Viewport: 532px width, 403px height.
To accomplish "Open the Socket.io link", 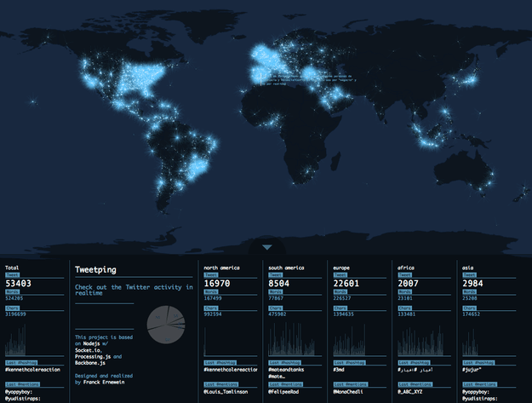I will point(89,350).
